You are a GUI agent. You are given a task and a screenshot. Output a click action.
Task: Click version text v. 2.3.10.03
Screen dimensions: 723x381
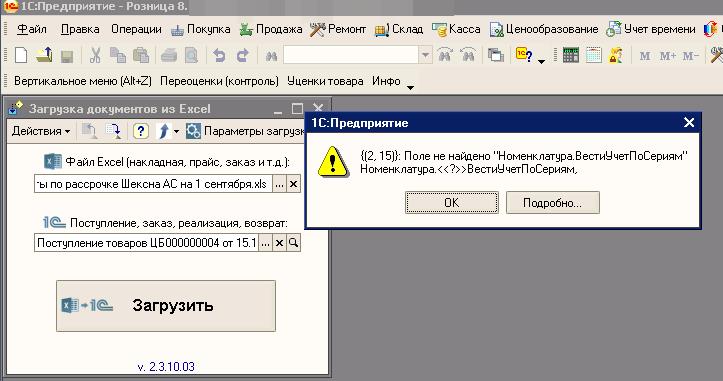(166, 367)
